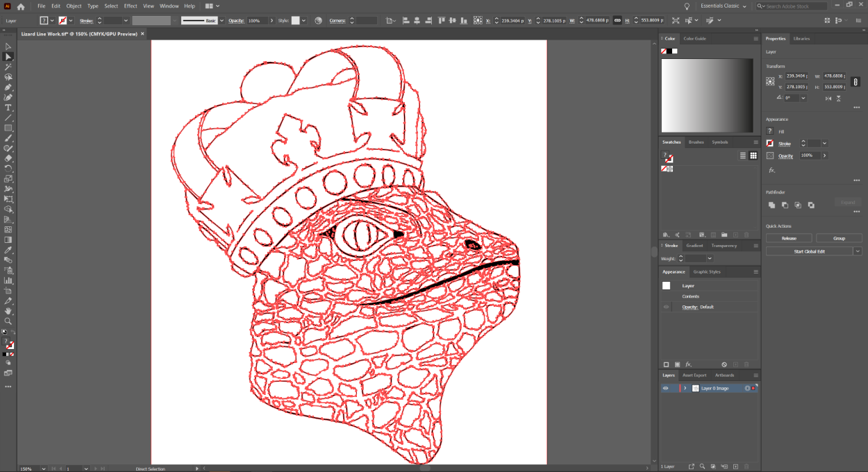Expand the Layer 0 Image sublayers
This screenshot has height=472, width=868.
[685, 388]
